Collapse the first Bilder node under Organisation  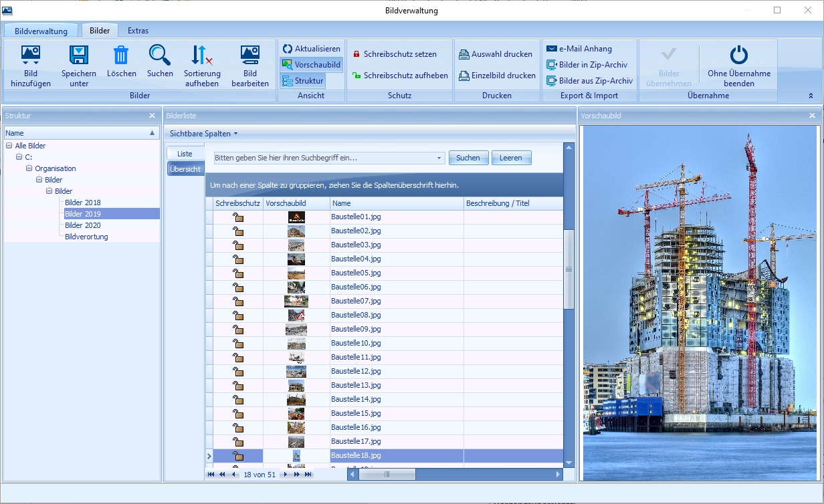[x=39, y=180]
